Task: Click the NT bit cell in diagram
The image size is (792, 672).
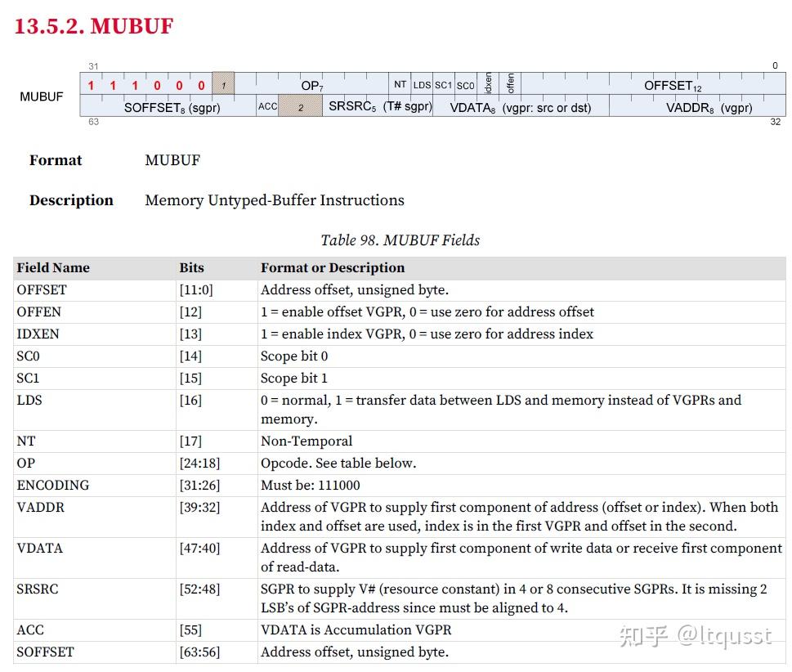Action: pos(400,84)
